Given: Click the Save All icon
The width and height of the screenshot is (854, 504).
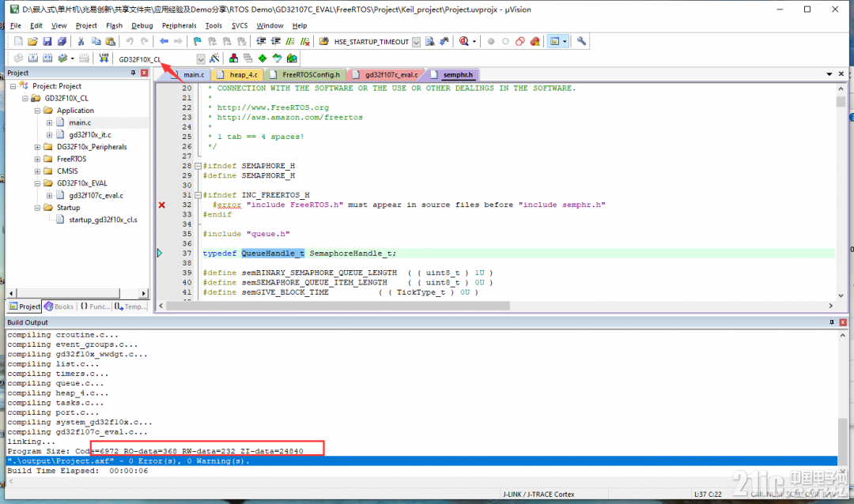Looking at the screenshot, I should coord(62,41).
